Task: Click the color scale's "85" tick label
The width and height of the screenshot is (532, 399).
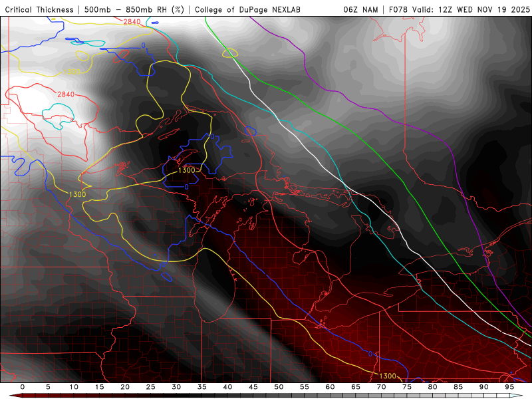Action: [458, 387]
